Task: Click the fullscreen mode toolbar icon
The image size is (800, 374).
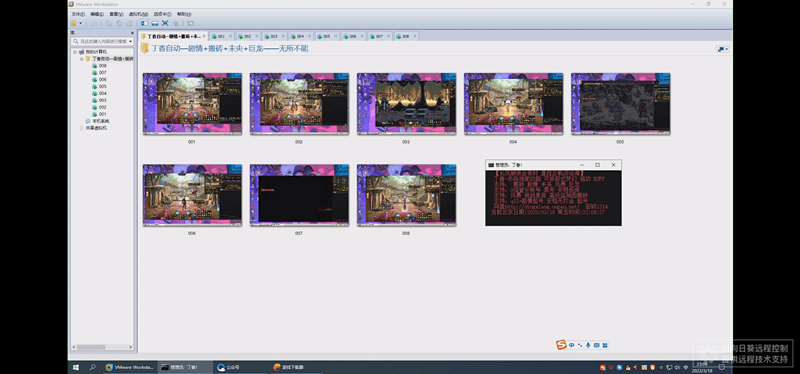Action: pyautogui.click(x=165, y=23)
